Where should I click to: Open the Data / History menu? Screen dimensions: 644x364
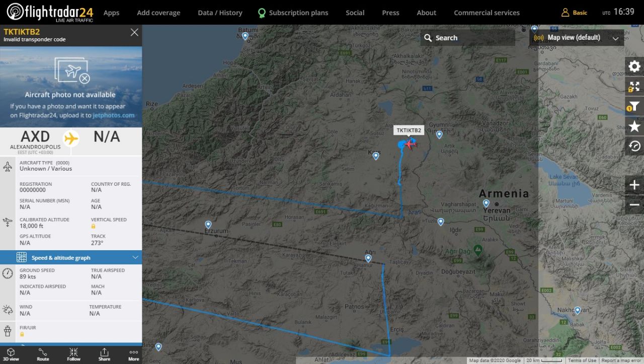220,13
